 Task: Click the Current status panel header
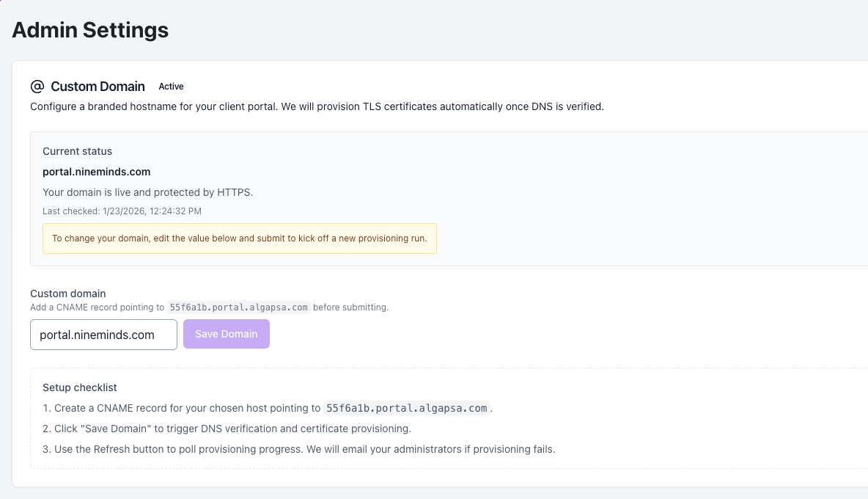(x=77, y=151)
